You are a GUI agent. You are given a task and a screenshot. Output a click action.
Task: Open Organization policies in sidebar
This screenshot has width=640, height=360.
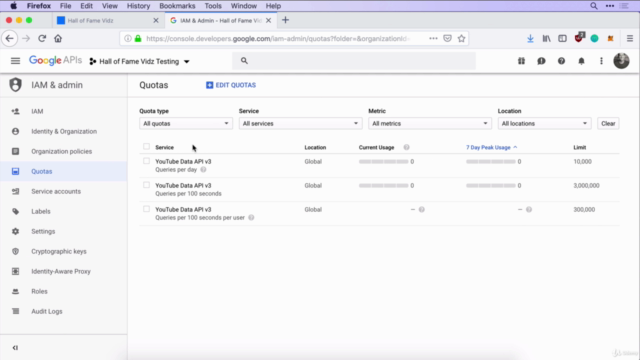tap(62, 151)
